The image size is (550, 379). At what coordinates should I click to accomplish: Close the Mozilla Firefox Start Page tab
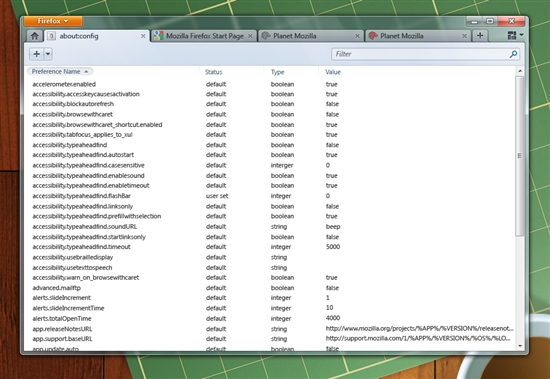[250, 36]
